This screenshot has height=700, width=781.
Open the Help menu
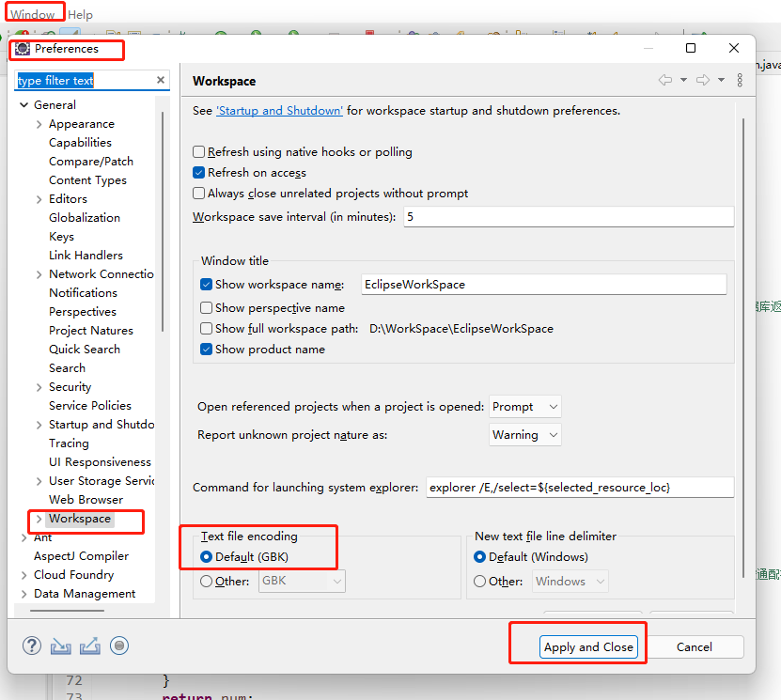coord(80,14)
